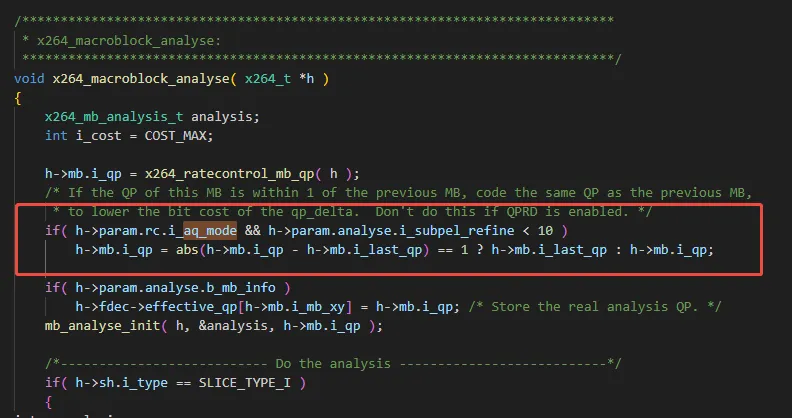
Task: Click '&analysis' argument
Action: (x=233, y=326)
